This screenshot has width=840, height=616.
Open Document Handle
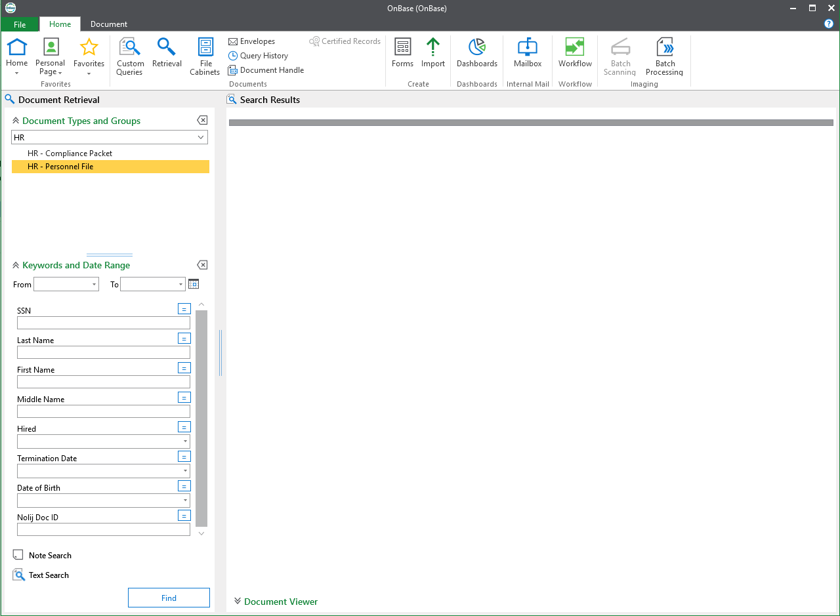pyautogui.click(x=266, y=70)
